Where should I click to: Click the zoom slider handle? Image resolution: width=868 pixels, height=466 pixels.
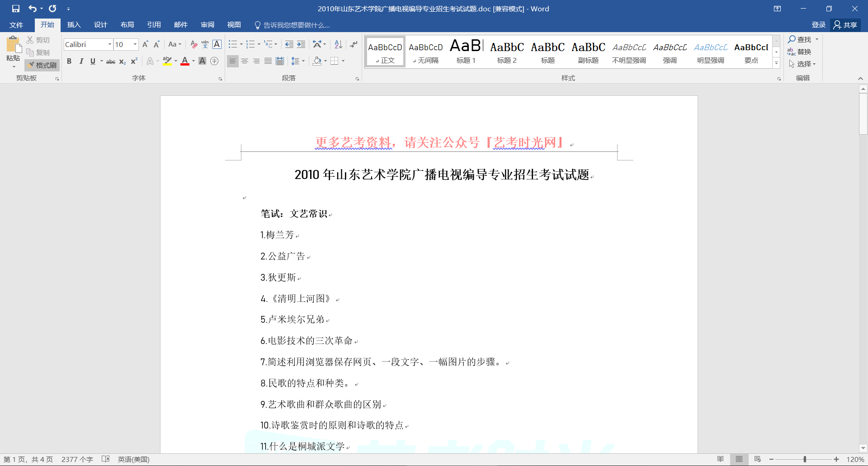click(x=805, y=459)
